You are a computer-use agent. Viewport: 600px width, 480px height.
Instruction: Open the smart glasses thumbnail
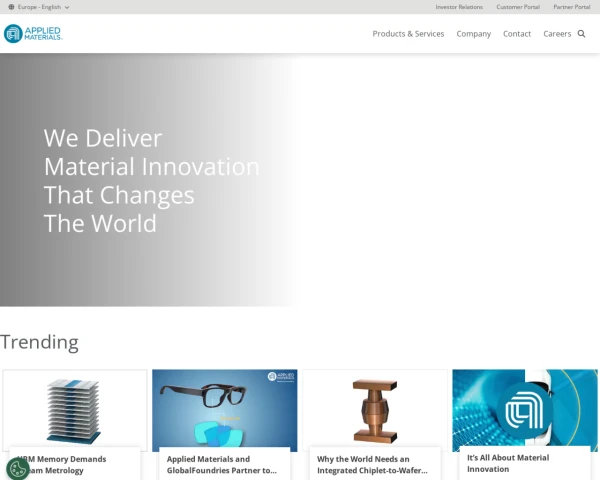tap(225, 410)
